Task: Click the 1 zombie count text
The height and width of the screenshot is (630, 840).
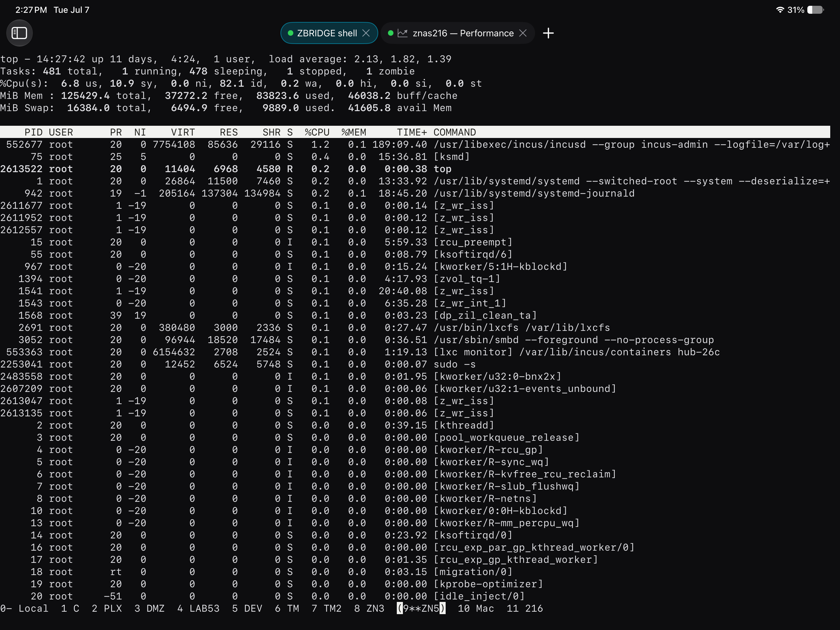Action: tap(391, 71)
